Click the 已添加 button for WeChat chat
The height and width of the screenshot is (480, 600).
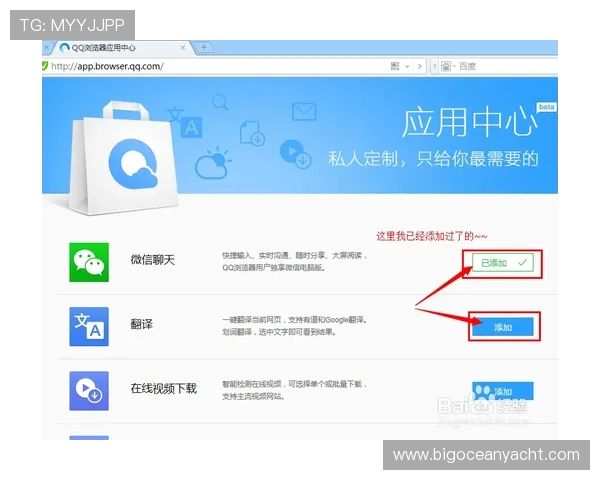(502, 263)
